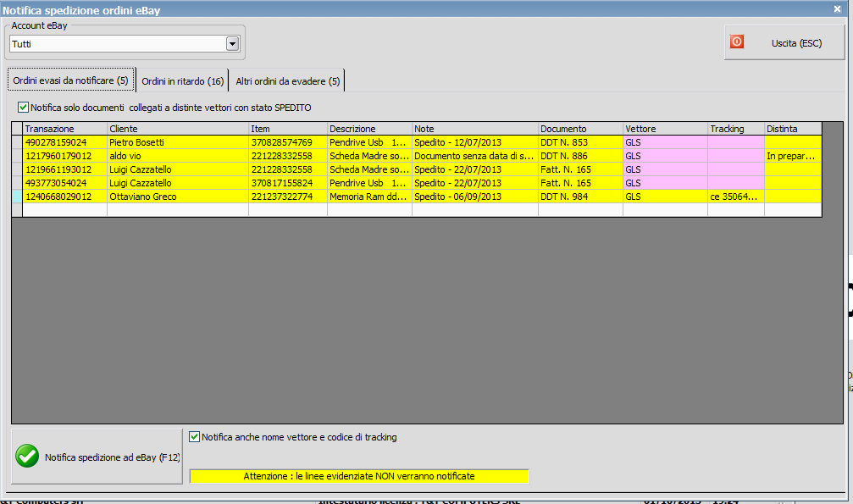Select transaction 490278159024 cell
853x504 pixels.
[x=64, y=142]
